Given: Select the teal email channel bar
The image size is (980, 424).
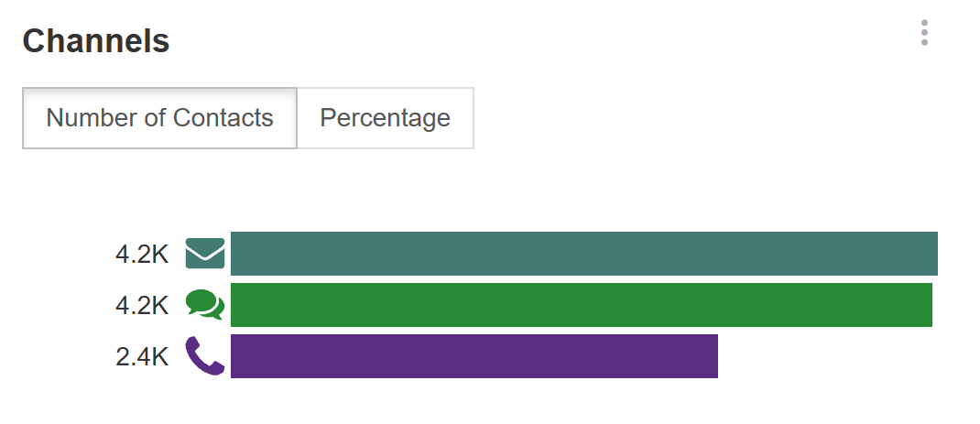Looking at the screenshot, I should click(583, 254).
